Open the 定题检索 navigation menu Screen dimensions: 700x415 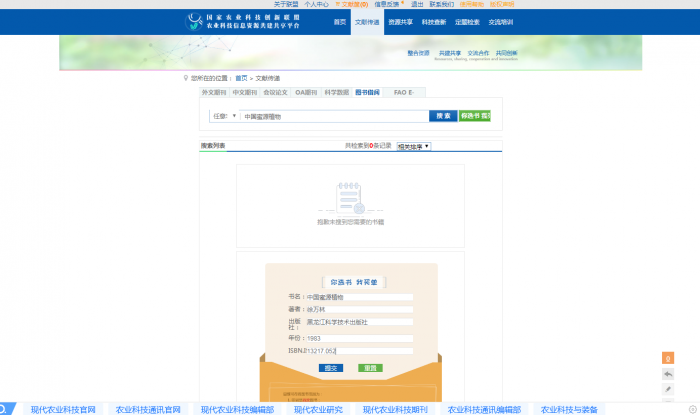[467, 21]
